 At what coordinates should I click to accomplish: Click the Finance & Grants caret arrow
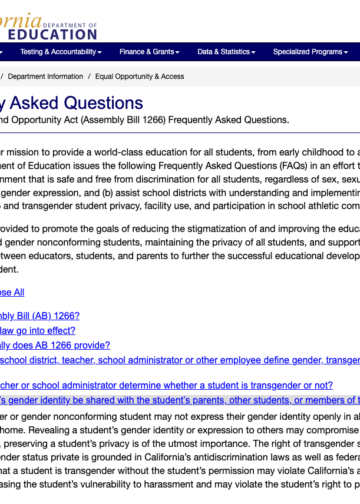[177, 52]
